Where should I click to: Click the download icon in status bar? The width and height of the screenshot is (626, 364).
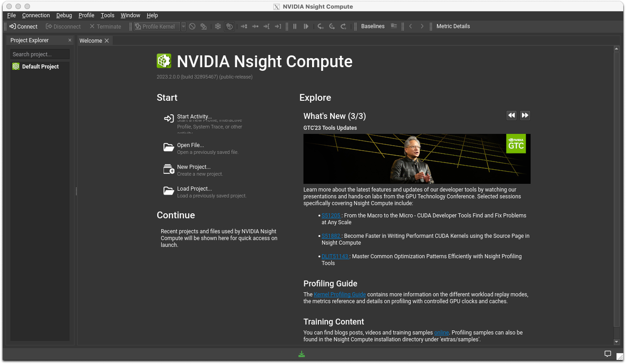[302, 354]
